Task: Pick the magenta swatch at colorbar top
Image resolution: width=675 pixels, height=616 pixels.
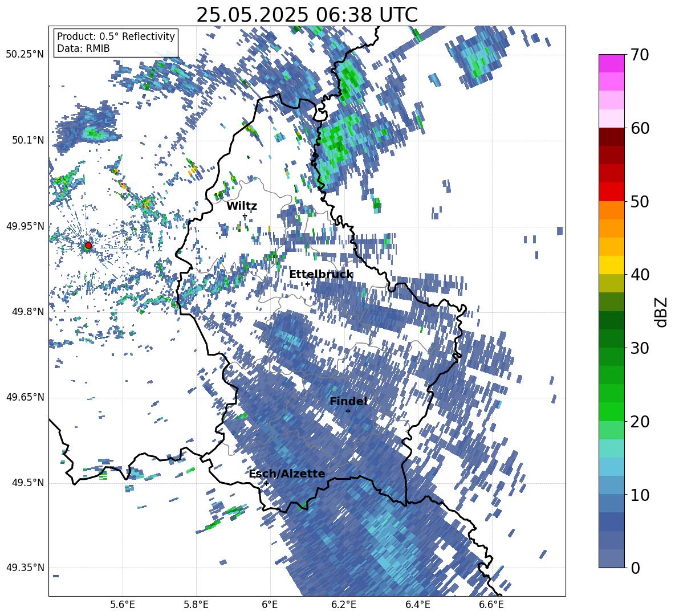Action: 611,64
